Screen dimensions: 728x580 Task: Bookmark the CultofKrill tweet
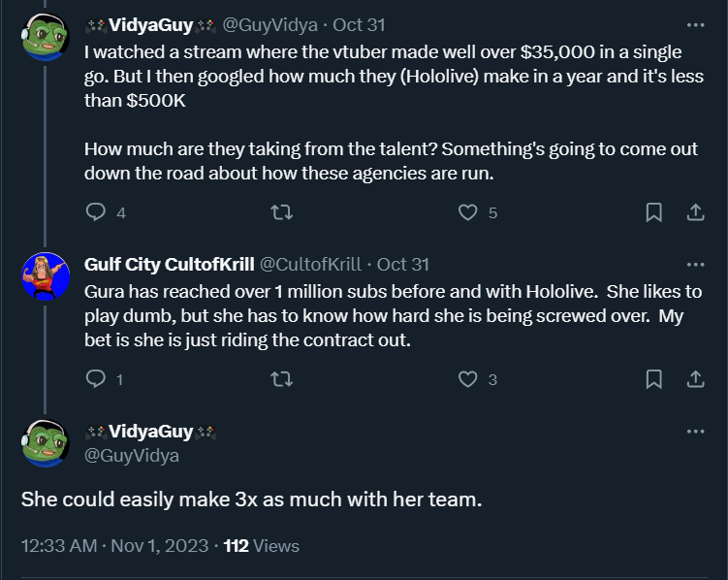point(654,378)
